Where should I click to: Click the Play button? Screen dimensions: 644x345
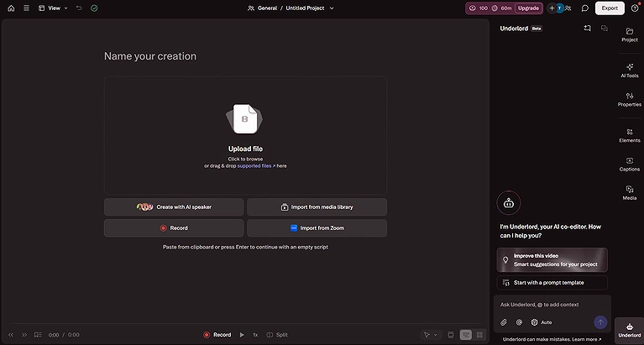click(242, 335)
